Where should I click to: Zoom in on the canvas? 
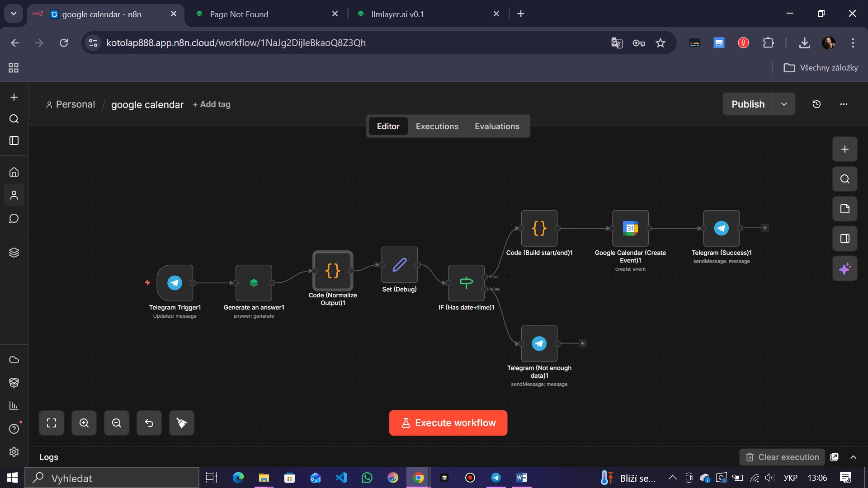pyautogui.click(x=84, y=423)
